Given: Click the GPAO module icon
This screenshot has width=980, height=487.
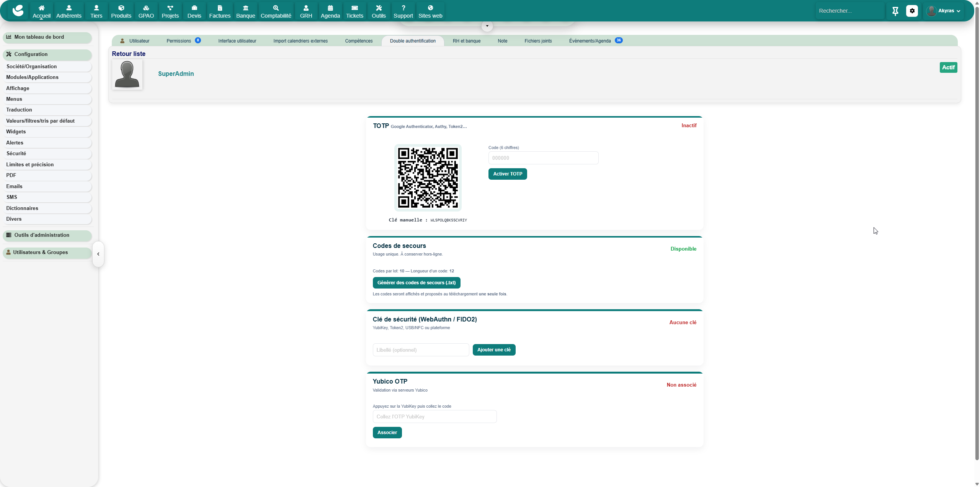Looking at the screenshot, I should pos(146,8).
